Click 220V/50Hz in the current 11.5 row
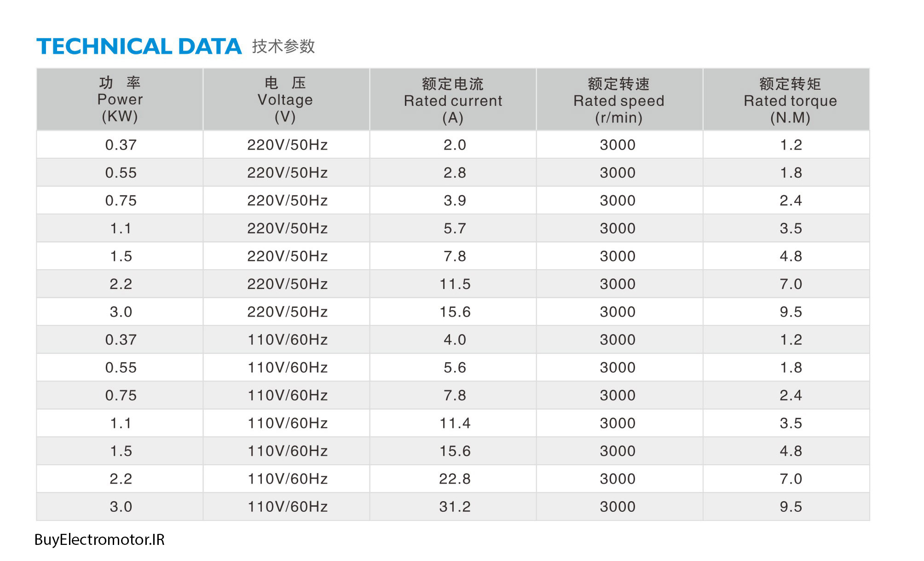This screenshot has height=561, width=924. tap(287, 284)
